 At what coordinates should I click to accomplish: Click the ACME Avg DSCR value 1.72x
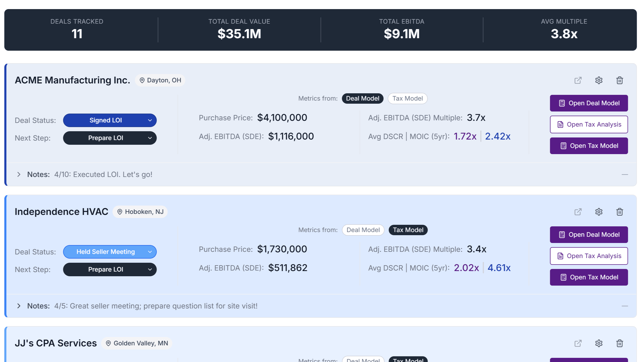click(465, 136)
